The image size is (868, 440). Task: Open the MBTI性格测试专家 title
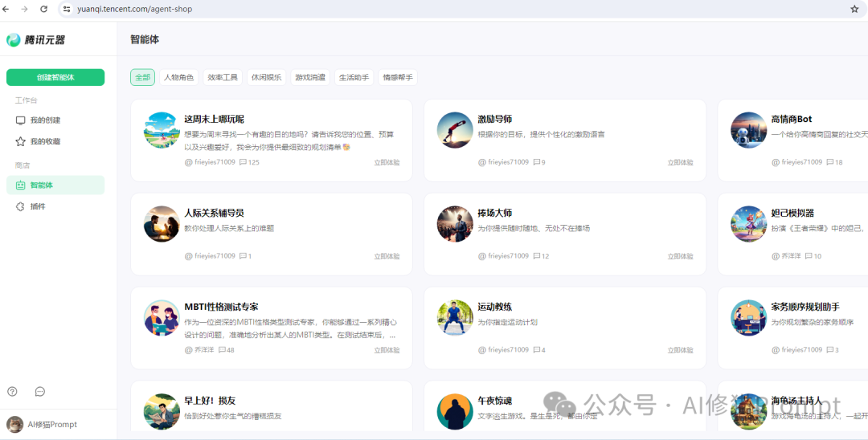pos(222,308)
